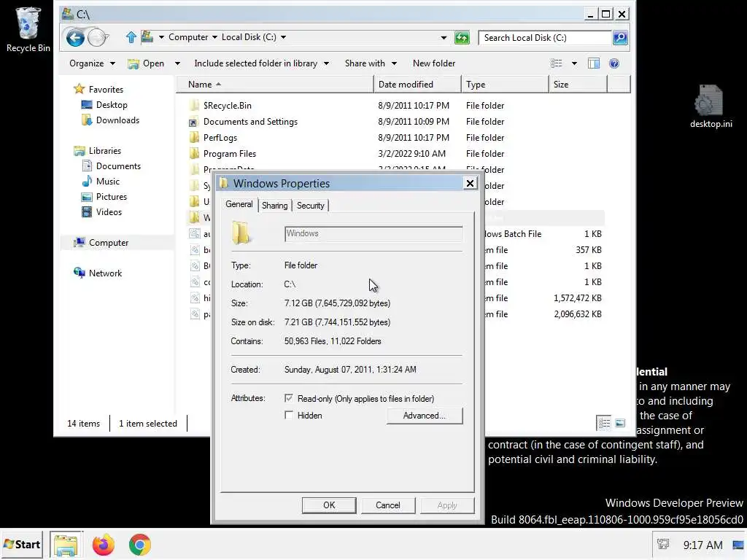Expand the Local Disk (C:) breadcrumb arrow

283,37
